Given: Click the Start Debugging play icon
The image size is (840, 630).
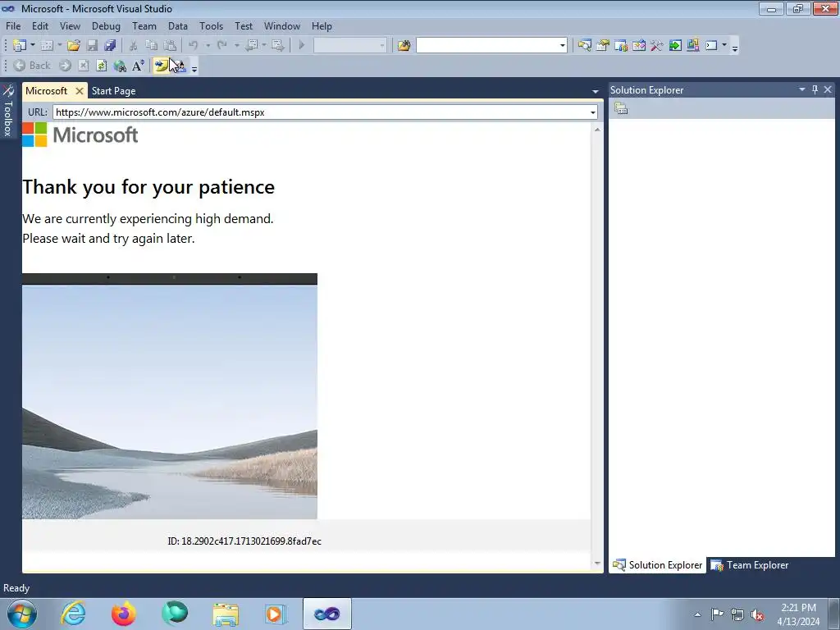Looking at the screenshot, I should pos(302,46).
